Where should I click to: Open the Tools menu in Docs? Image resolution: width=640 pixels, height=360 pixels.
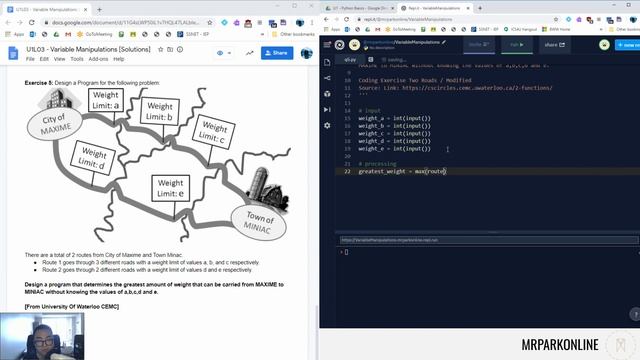point(77,59)
